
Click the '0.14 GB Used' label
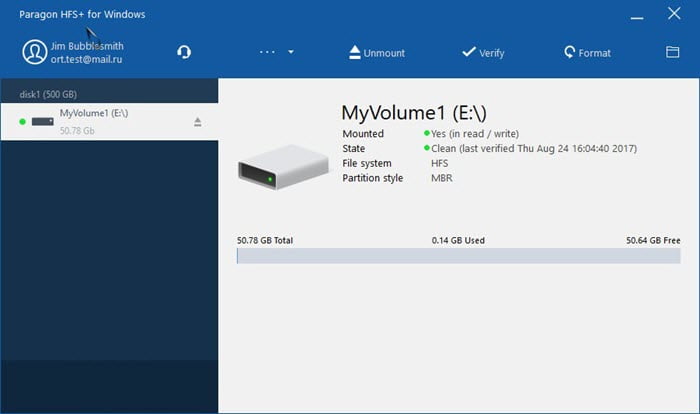(458, 240)
